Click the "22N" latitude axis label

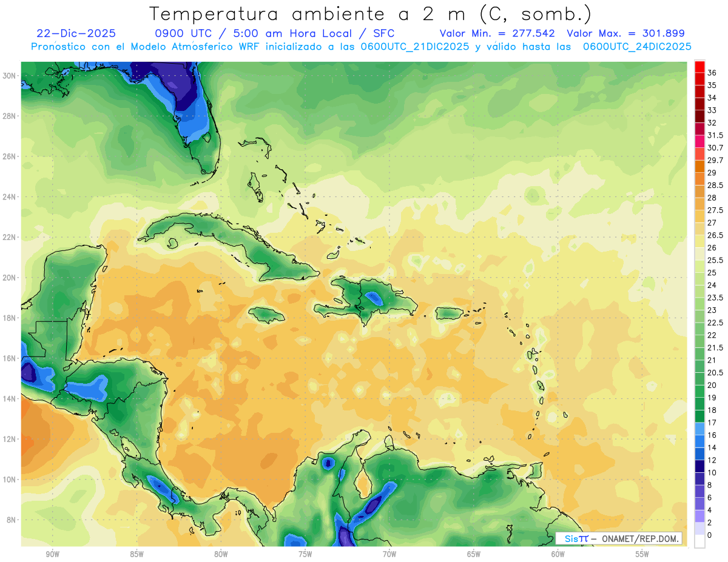pos(10,237)
